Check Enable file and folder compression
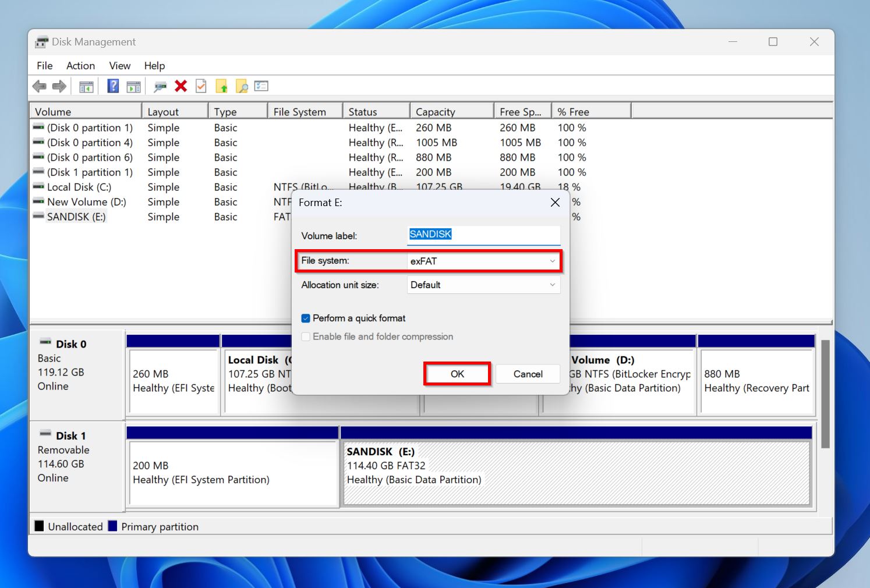Image resolution: width=870 pixels, height=588 pixels. pyautogui.click(x=306, y=336)
